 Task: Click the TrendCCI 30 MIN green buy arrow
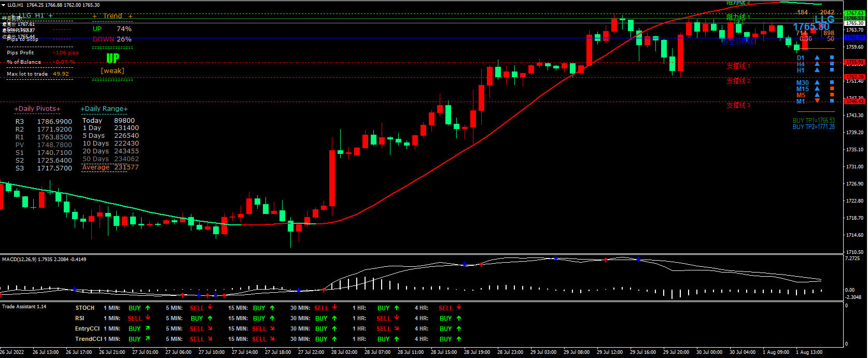[x=334, y=339]
